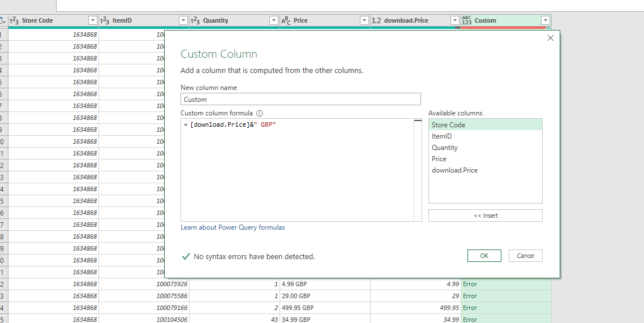Screen dimensions: 644x323
Task: Click Price column text type icon
Action: point(286,20)
